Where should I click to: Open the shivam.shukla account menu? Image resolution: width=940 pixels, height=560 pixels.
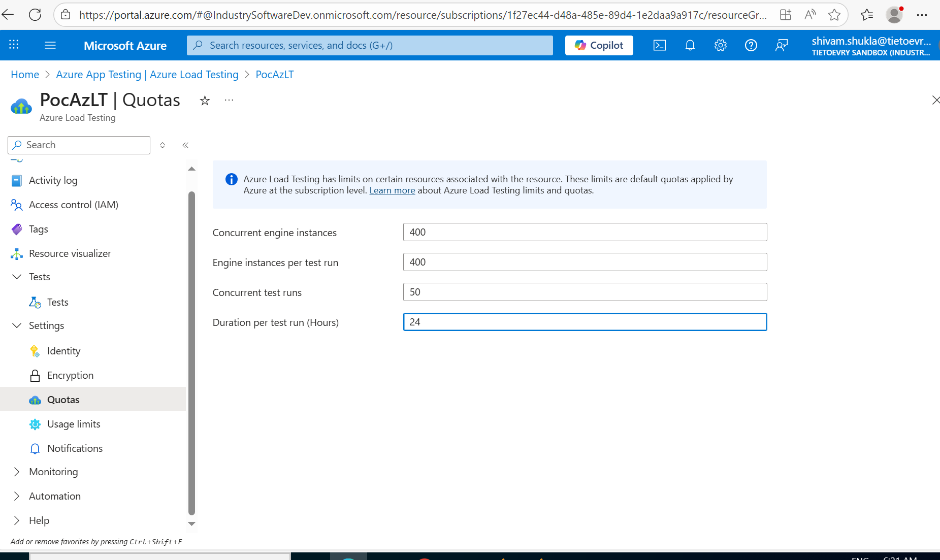pos(871,46)
